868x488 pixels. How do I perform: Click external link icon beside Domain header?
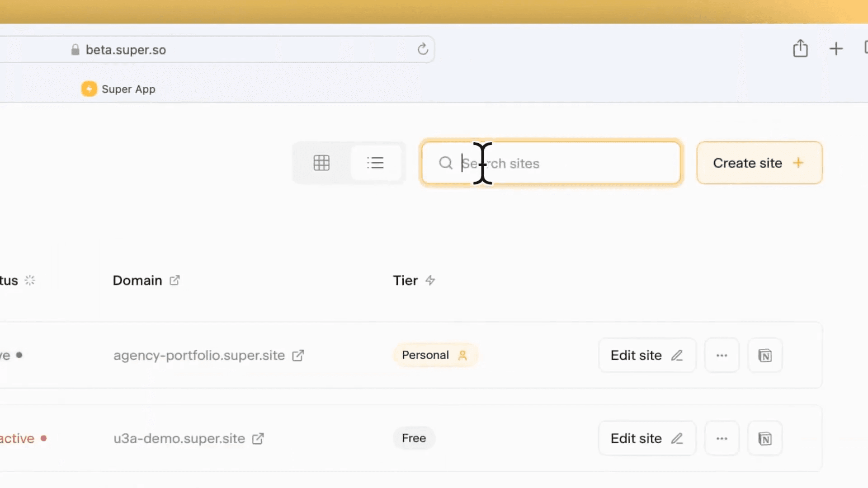tap(175, 281)
